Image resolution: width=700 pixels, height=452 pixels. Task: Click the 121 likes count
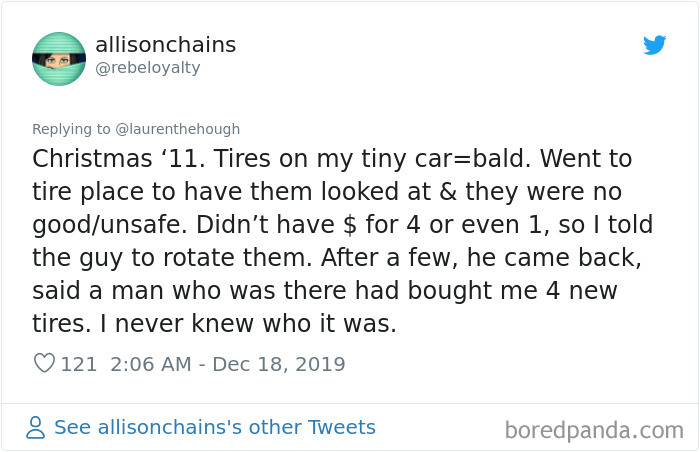tap(79, 364)
